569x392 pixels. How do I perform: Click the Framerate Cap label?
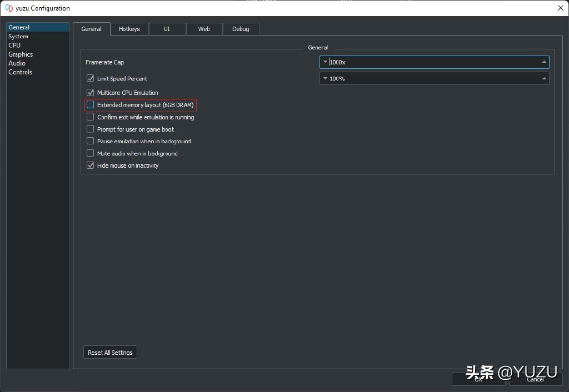point(105,62)
